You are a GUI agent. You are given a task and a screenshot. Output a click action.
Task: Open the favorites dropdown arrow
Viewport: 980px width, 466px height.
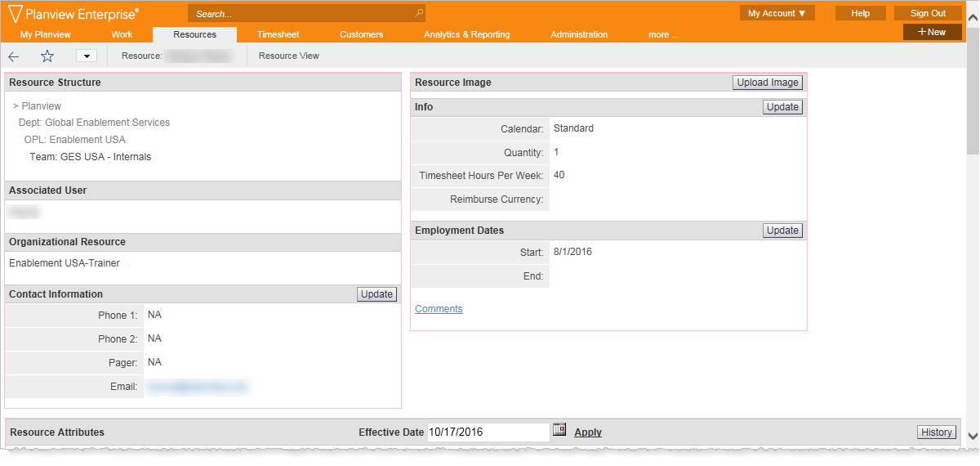pos(87,56)
